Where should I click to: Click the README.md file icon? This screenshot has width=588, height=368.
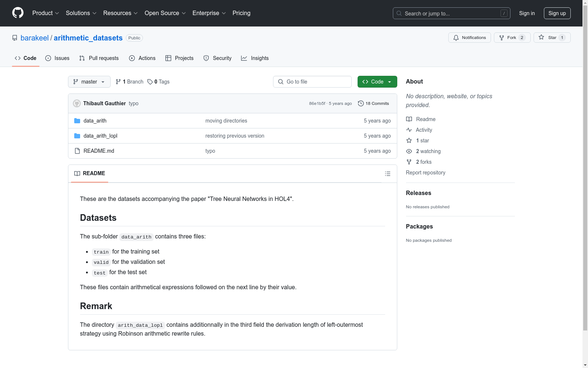point(77,151)
